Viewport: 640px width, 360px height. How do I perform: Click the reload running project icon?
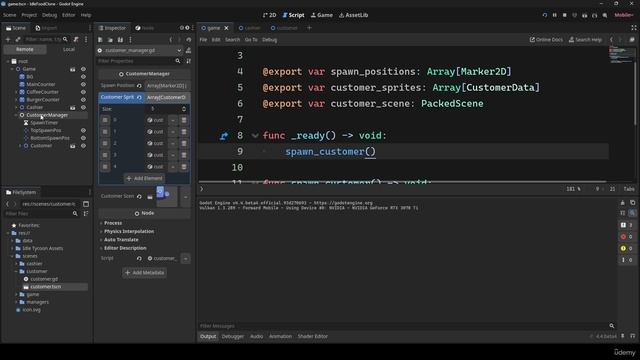click(x=544, y=15)
